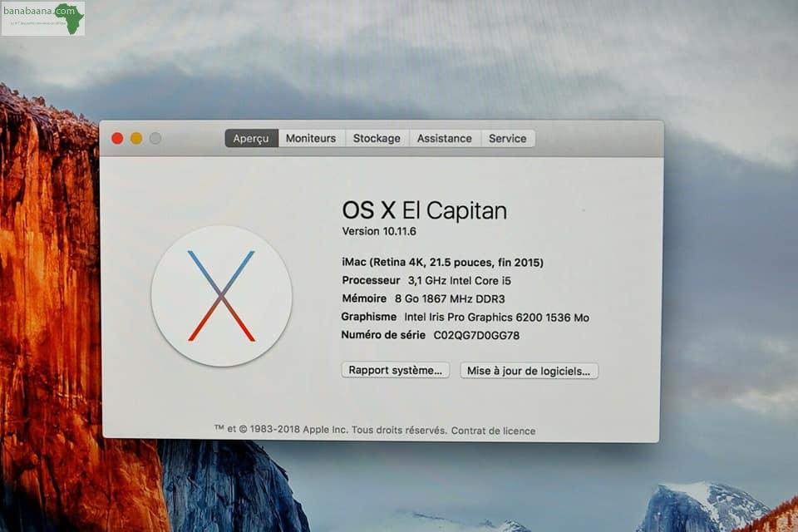Open the Contrat de licence link
The image size is (798, 532).
493,431
